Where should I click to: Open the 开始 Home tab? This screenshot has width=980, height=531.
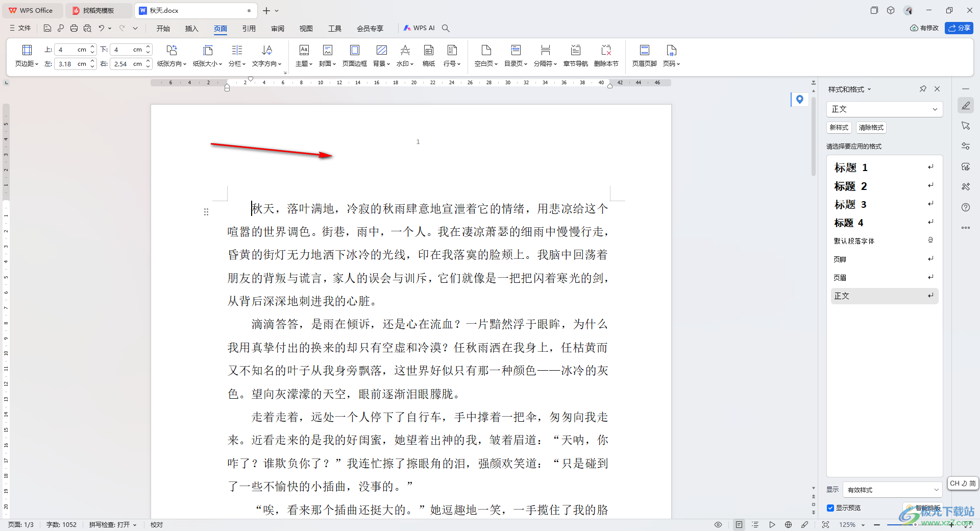[163, 29]
